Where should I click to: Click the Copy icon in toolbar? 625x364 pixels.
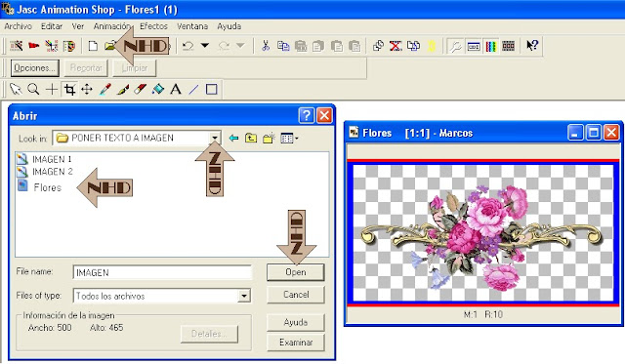(x=283, y=46)
